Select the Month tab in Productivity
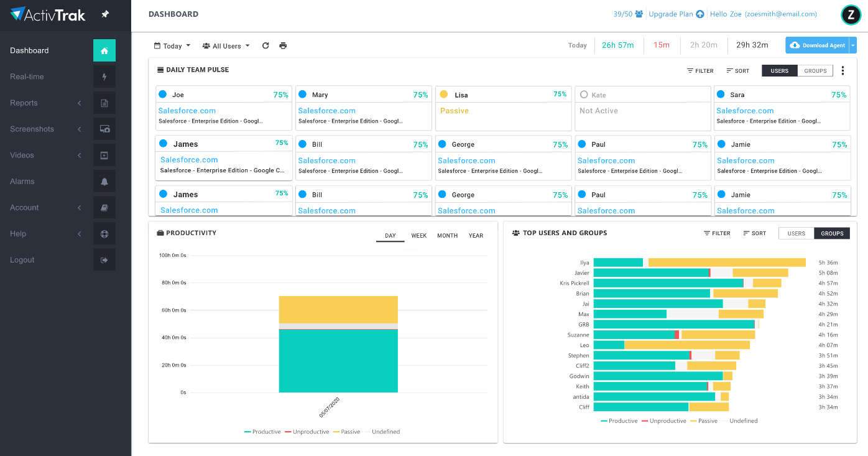The height and width of the screenshot is (456, 868). pyautogui.click(x=447, y=236)
